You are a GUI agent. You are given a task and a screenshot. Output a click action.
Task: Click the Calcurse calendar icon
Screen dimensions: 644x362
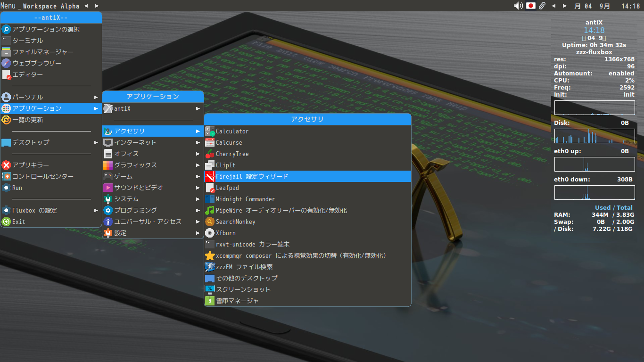(x=210, y=142)
